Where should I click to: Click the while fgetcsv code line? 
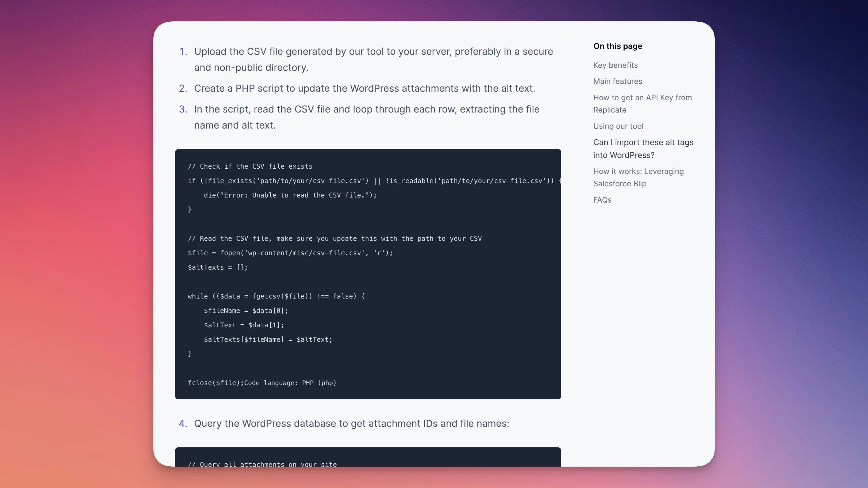(x=276, y=296)
